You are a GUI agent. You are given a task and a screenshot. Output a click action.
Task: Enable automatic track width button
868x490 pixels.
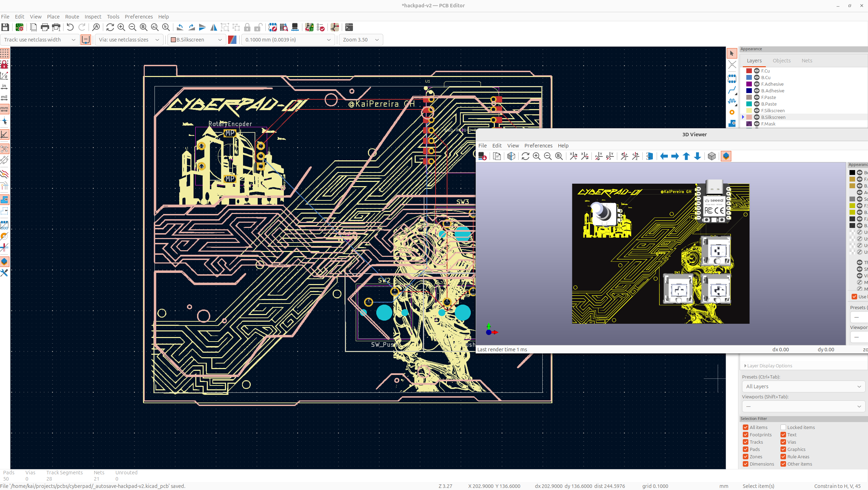click(86, 39)
